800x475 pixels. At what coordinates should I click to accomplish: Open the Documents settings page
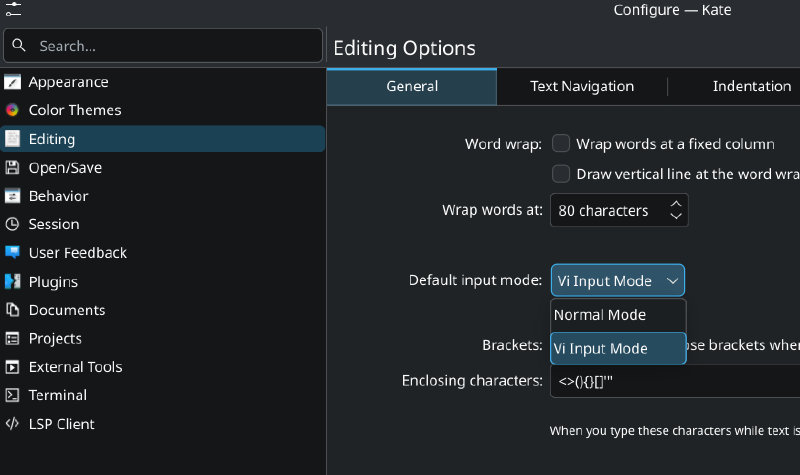162,310
